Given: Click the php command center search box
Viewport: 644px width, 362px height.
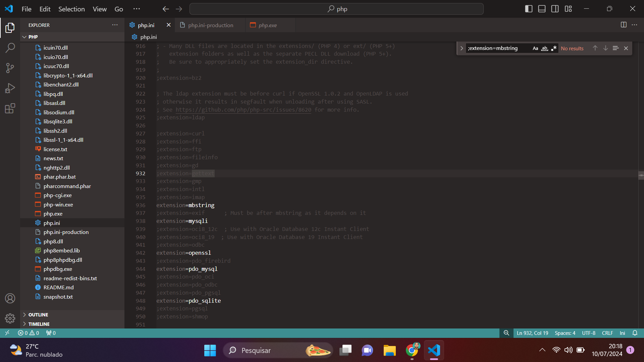Looking at the screenshot, I should point(336,9).
